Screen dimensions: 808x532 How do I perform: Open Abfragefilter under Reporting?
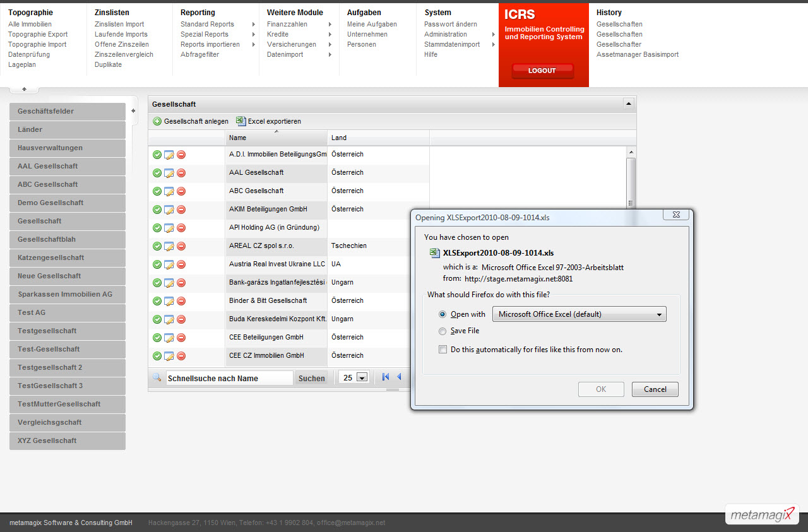pos(199,55)
